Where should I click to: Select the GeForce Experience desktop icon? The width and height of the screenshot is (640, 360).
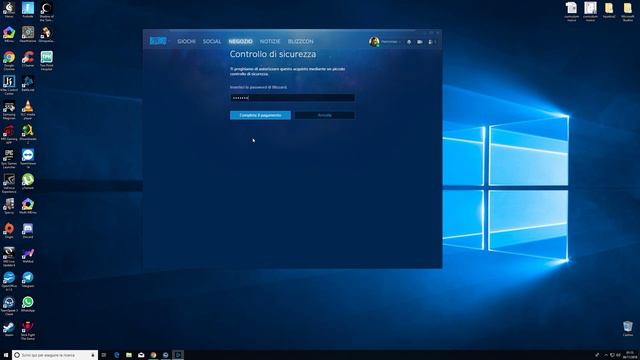(9, 183)
